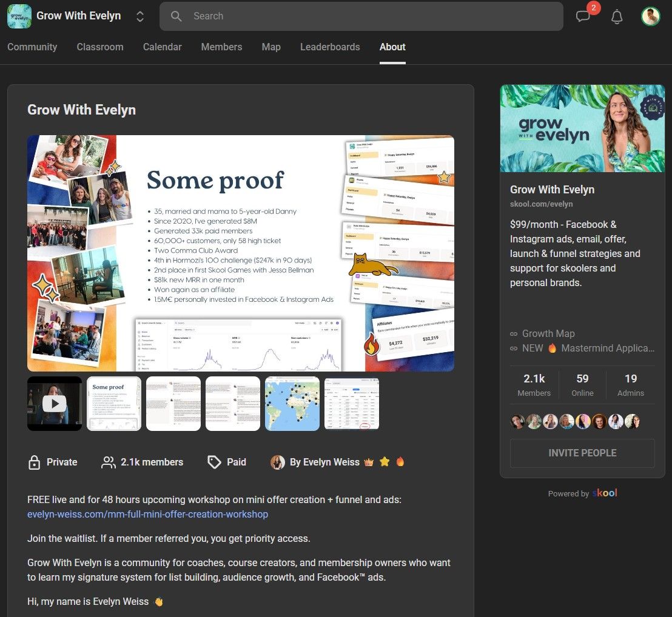Open the fourth testimonial screenshot thumbnail
The image size is (672, 617).
click(233, 403)
